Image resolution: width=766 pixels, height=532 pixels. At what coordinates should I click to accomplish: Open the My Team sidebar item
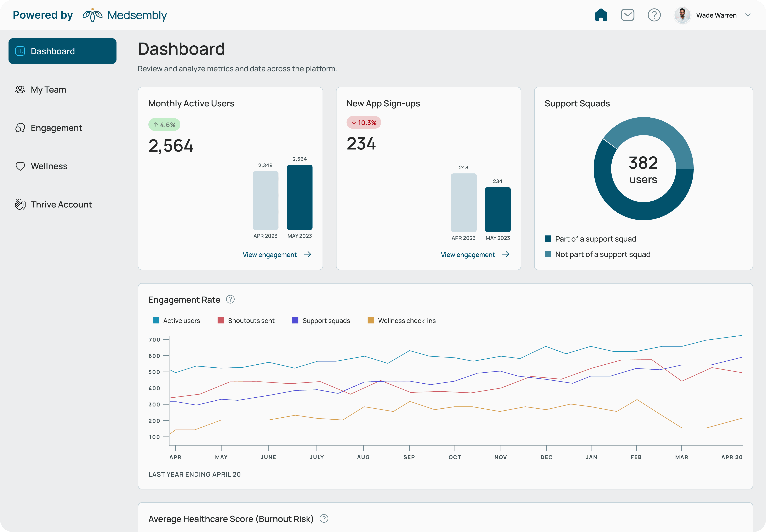click(x=48, y=89)
